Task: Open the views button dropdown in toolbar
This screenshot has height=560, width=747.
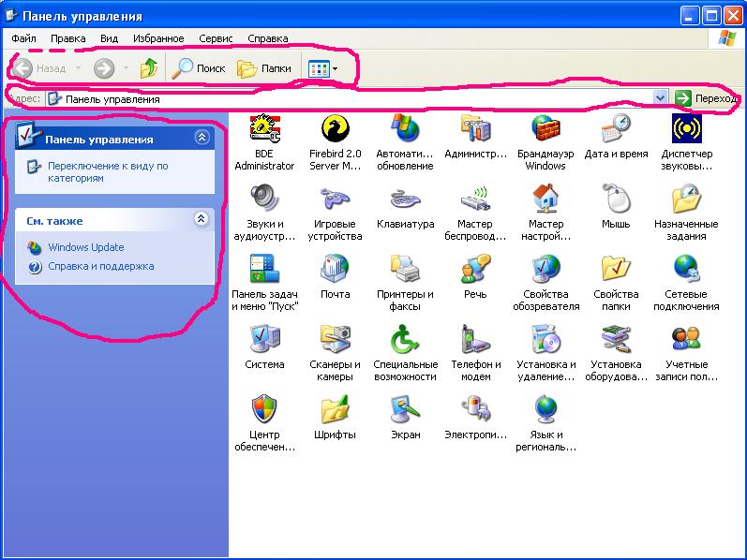Action: pos(335,68)
